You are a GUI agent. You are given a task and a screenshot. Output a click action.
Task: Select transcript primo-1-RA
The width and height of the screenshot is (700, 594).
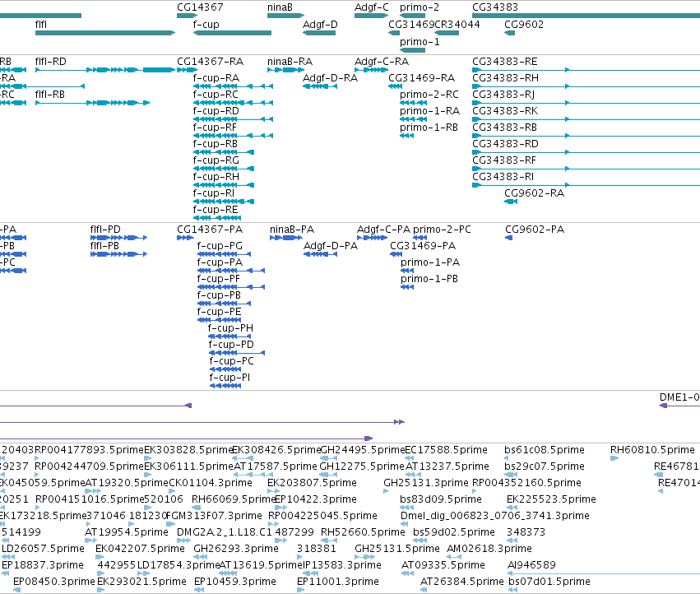pos(414,119)
